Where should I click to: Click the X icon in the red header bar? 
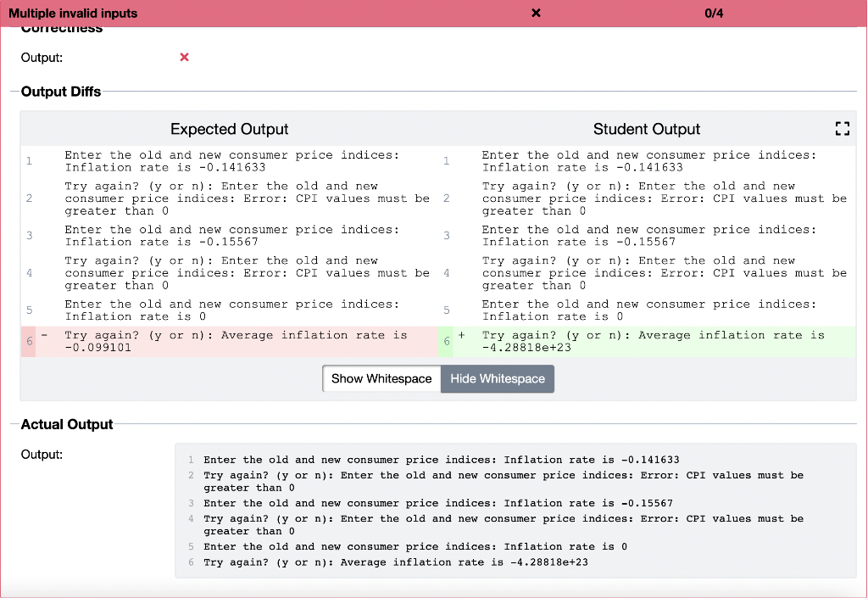(536, 13)
